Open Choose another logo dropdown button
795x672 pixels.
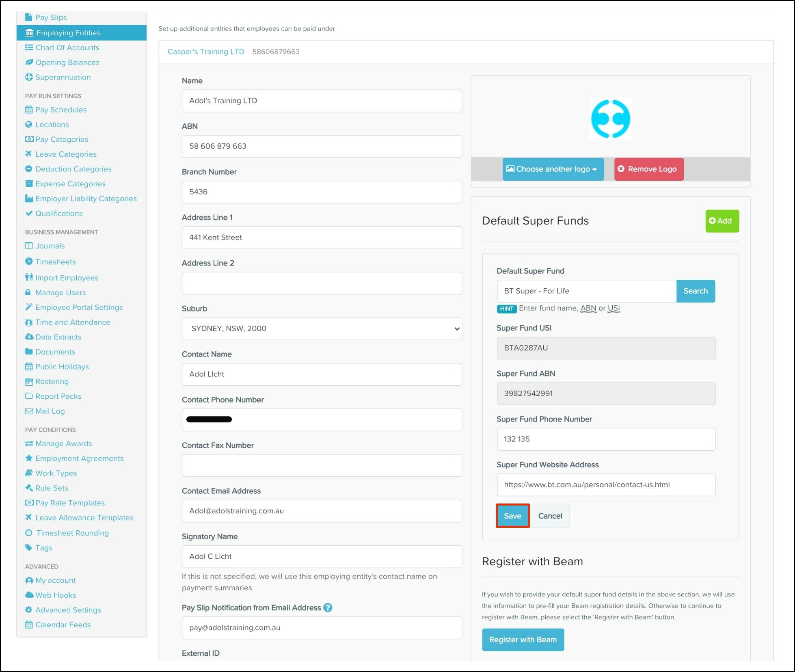tap(553, 169)
